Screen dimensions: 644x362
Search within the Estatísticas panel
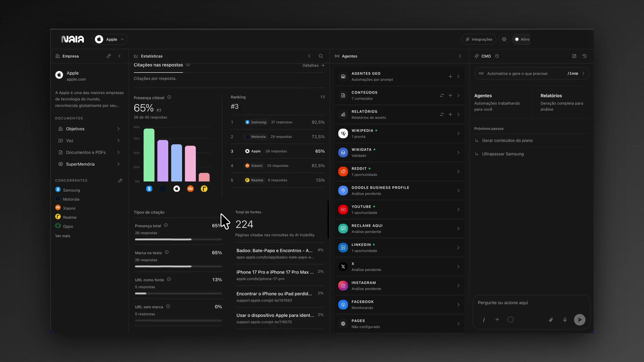[321, 56]
